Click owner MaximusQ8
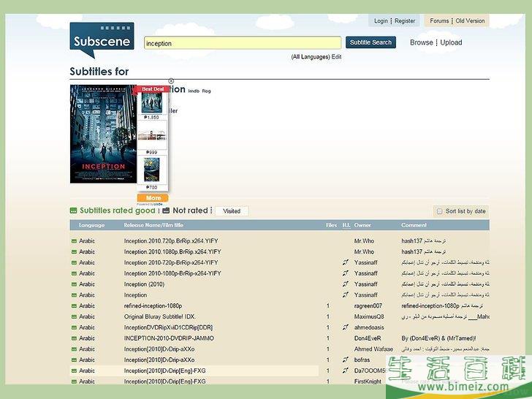Screen dimensions: 532x399 (x=369, y=317)
